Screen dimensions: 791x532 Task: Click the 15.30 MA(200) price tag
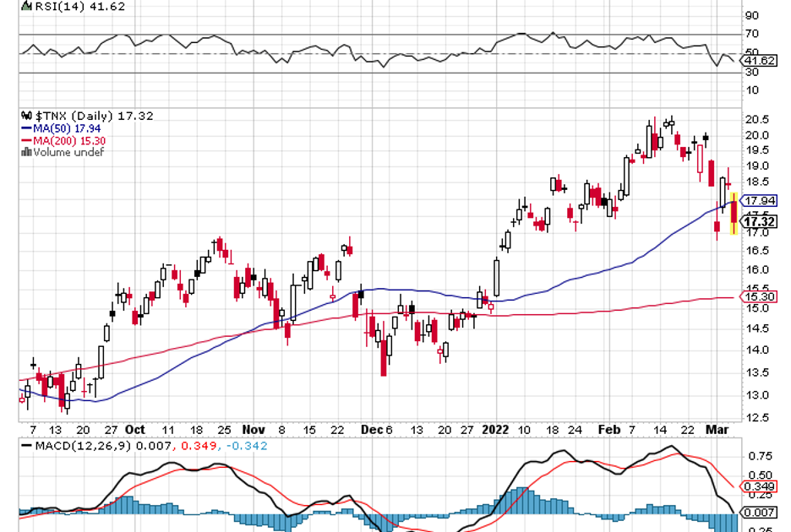tap(761, 296)
